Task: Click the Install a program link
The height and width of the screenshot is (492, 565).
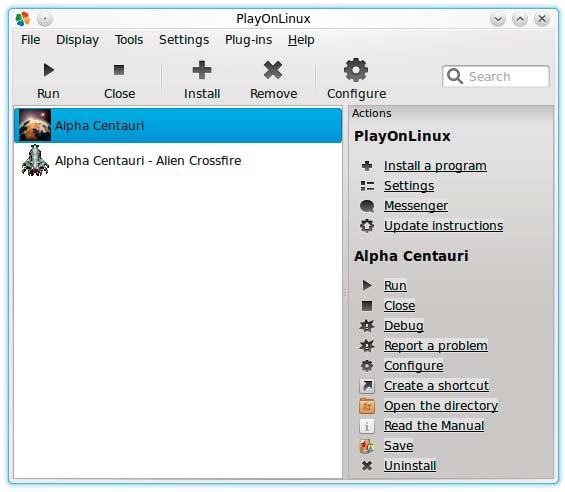Action: coord(435,166)
